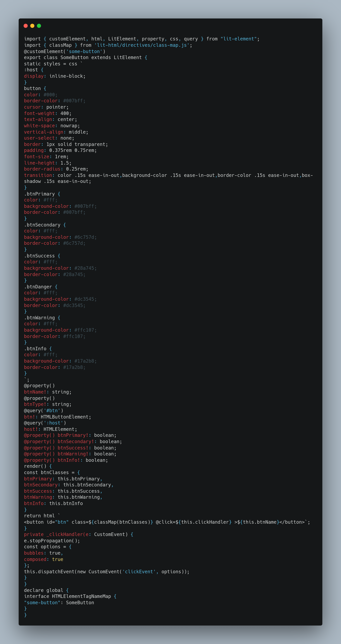Select 'background-color: #007bff;' line
341x644 pixels.
pyautogui.click(x=60, y=206)
